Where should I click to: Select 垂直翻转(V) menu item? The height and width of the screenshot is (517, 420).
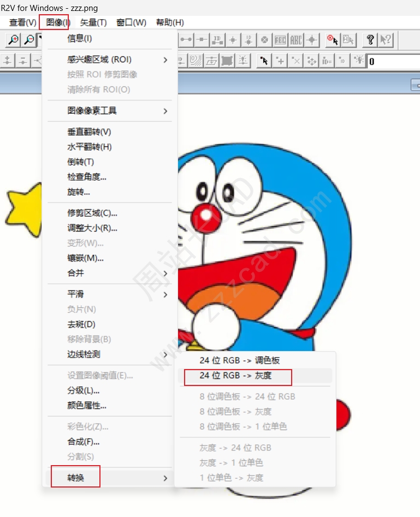tap(110, 132)
